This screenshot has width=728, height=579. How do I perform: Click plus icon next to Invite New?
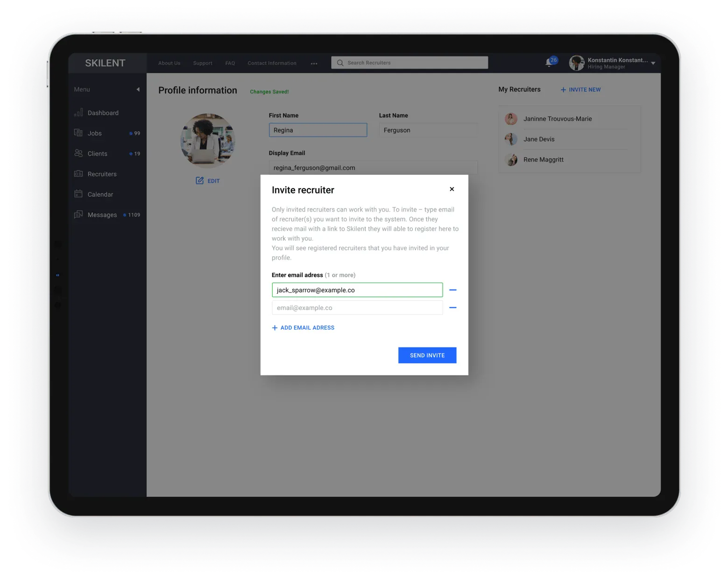point(563,90)
